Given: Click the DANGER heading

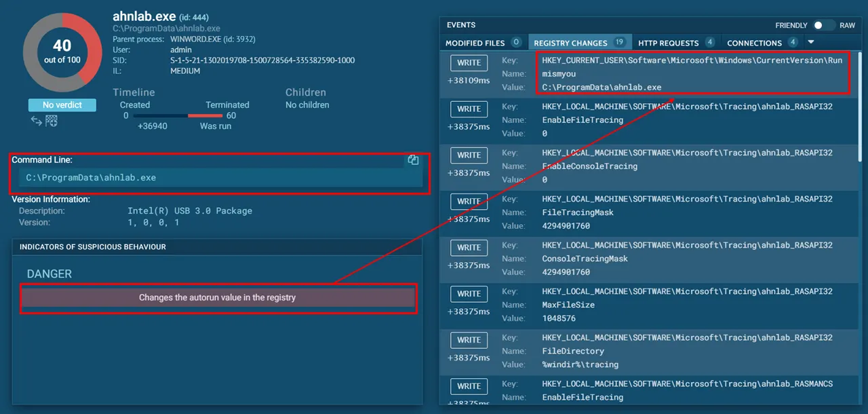Looking at the screenshot, I should pyautogui.click(x=50, y=274).
